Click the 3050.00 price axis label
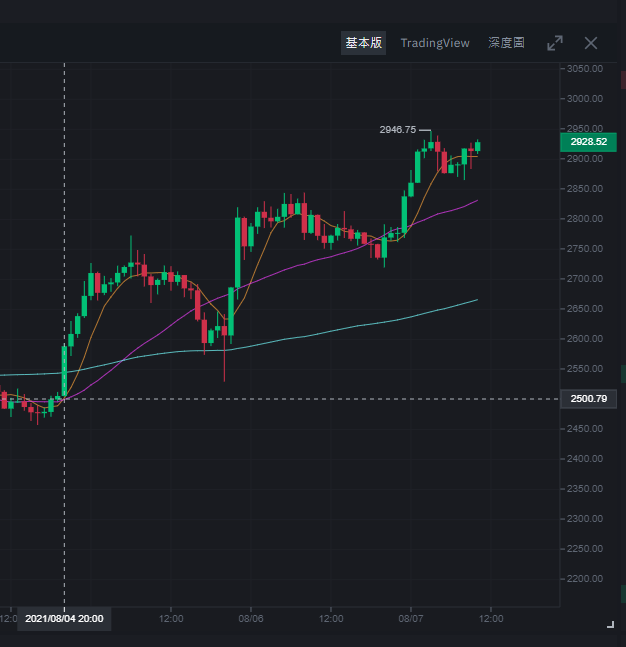 585,68
